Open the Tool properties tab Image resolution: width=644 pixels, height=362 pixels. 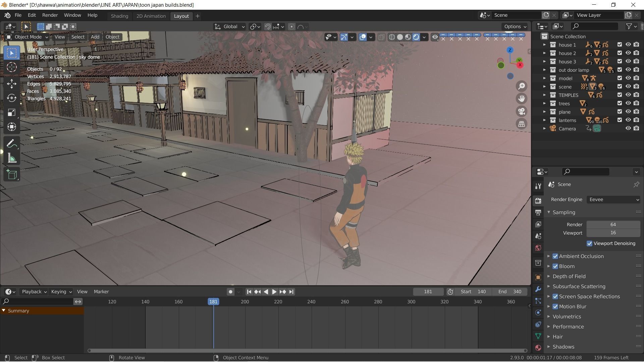pyautogui.click(x=538, y=186)
